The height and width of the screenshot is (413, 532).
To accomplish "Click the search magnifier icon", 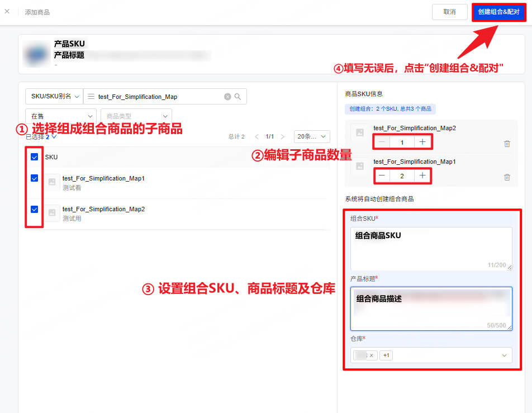I will coord(238,97).
